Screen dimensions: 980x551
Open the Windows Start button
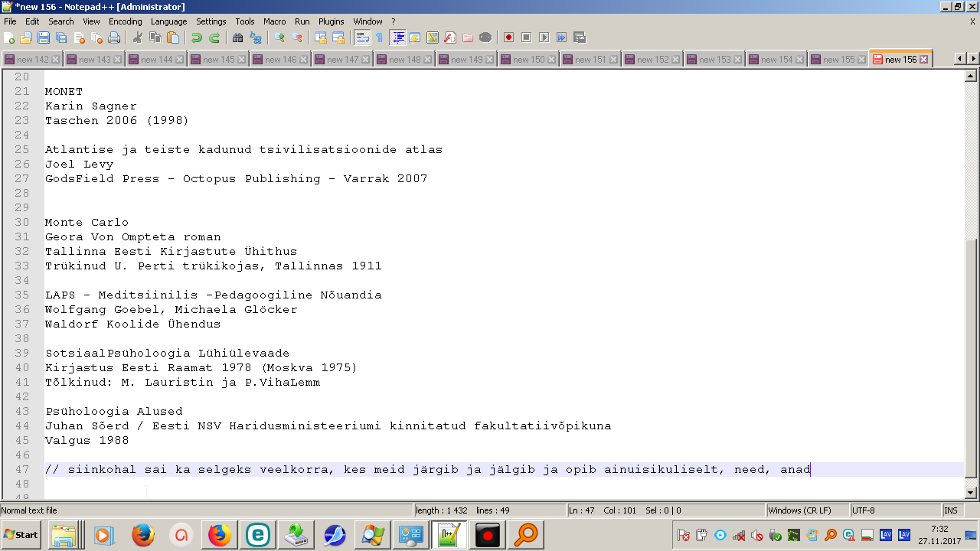coord(21,535)
